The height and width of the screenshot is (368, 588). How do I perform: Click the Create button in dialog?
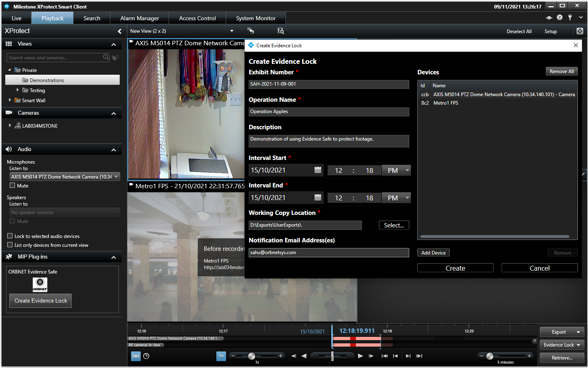click(x=455, y=268)
